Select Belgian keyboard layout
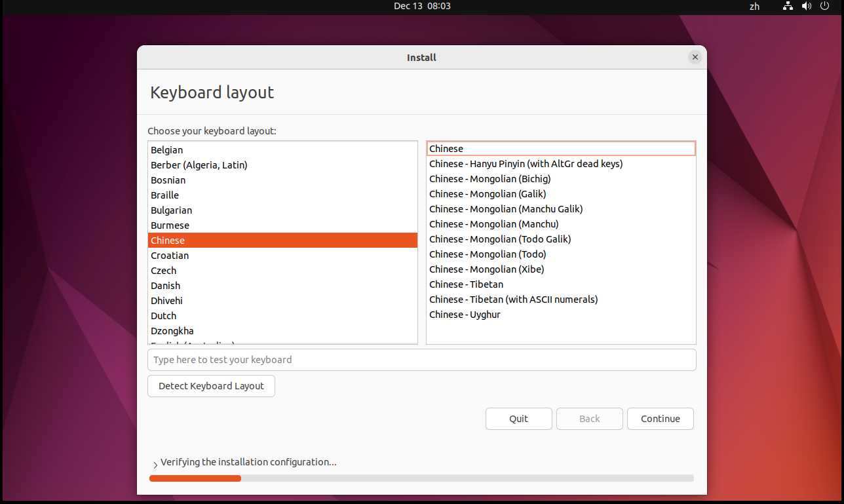Screen dimensions: 844x504 pos(167,150)
